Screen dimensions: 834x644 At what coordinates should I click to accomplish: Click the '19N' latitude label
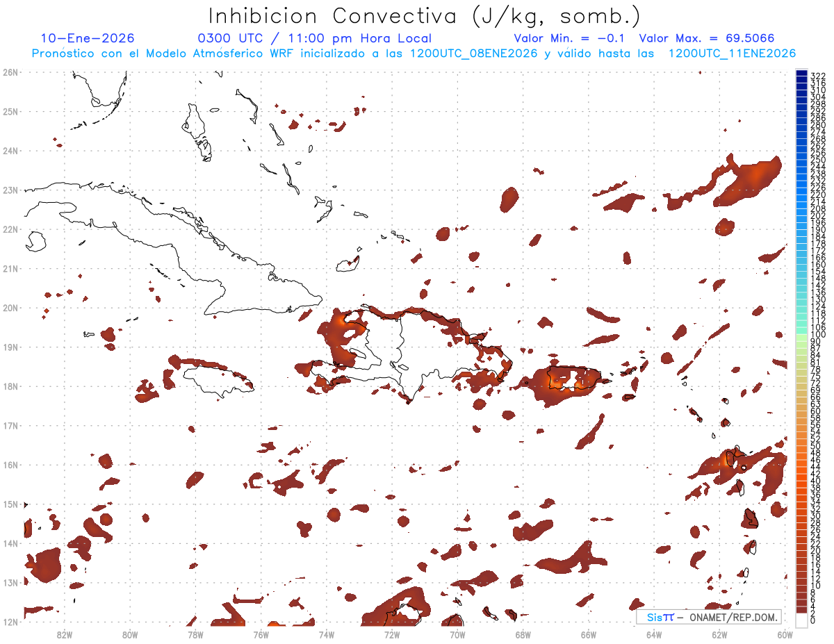(x=10, y=347)
